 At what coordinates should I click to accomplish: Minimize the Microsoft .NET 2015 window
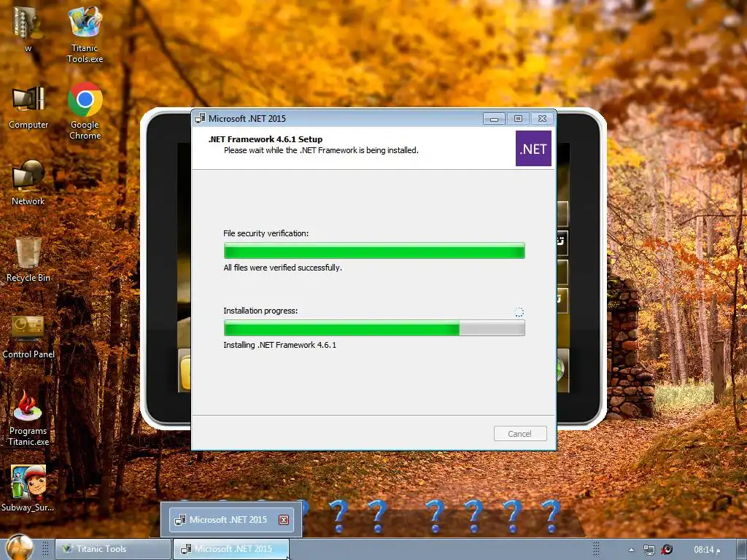[x=494, y=119]
